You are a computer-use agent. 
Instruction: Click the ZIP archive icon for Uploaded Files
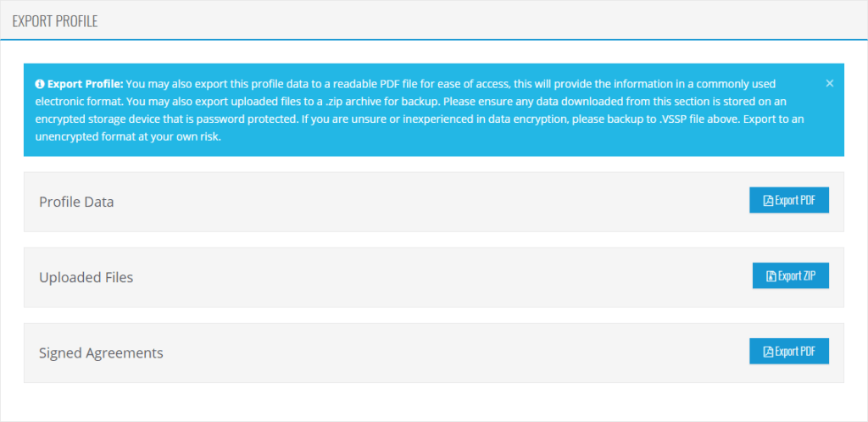click(771, 276)
